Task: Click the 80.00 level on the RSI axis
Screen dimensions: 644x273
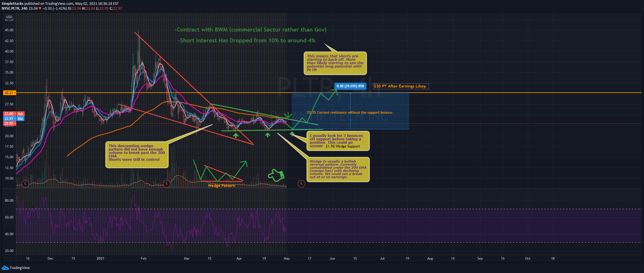Action: 9,201
